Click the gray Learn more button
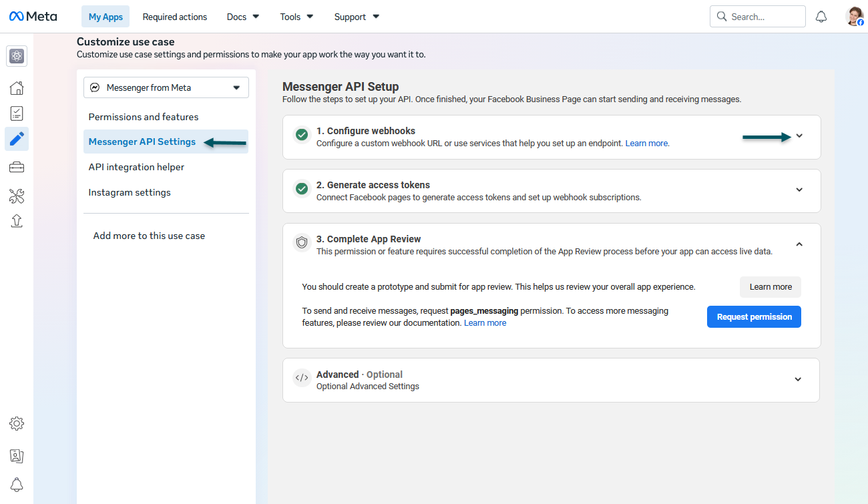The width and height of the screenshot is (868, 504). coord(771,287)
